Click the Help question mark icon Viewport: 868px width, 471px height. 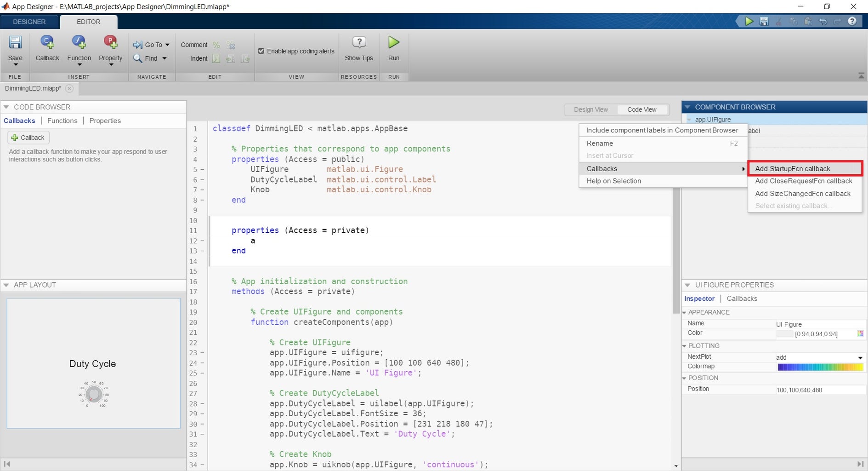point(853,21)
